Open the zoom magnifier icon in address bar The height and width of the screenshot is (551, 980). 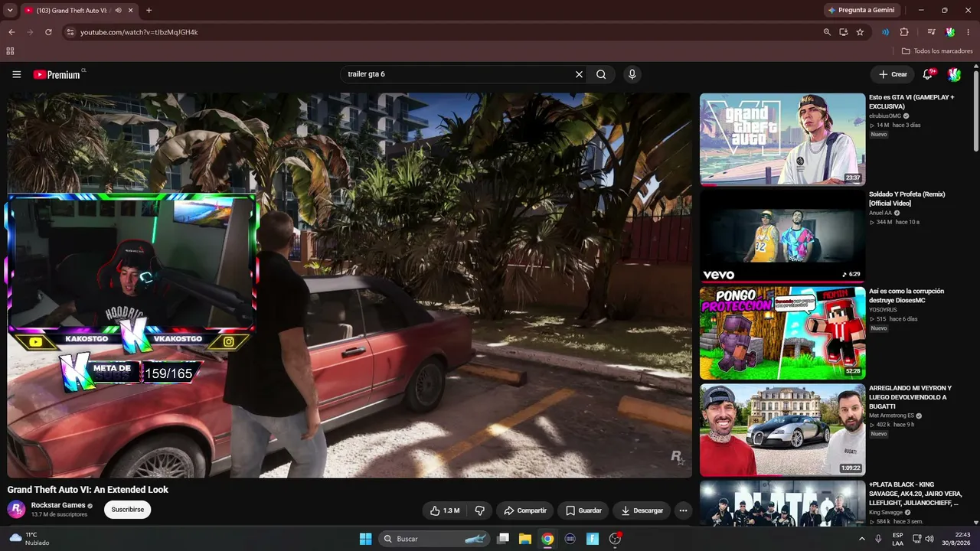coord(827,32)
